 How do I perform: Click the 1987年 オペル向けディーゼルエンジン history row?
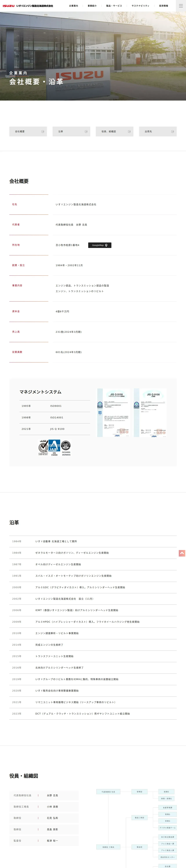[x=93, y=564]
